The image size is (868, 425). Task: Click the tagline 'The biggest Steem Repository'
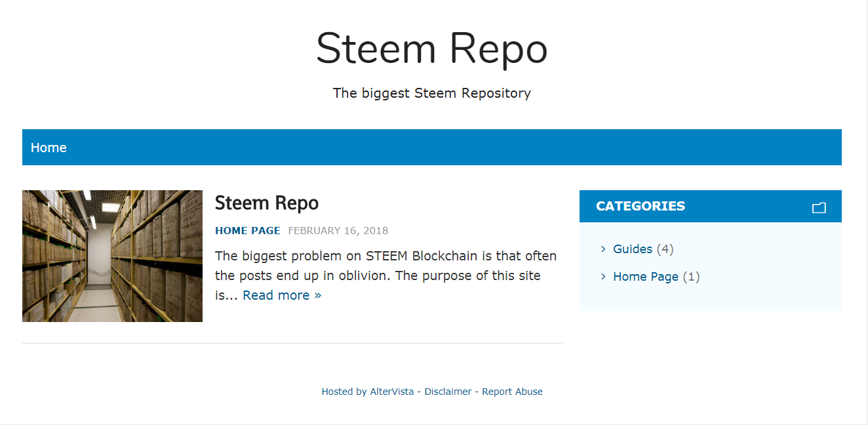[x=431, y=93]
